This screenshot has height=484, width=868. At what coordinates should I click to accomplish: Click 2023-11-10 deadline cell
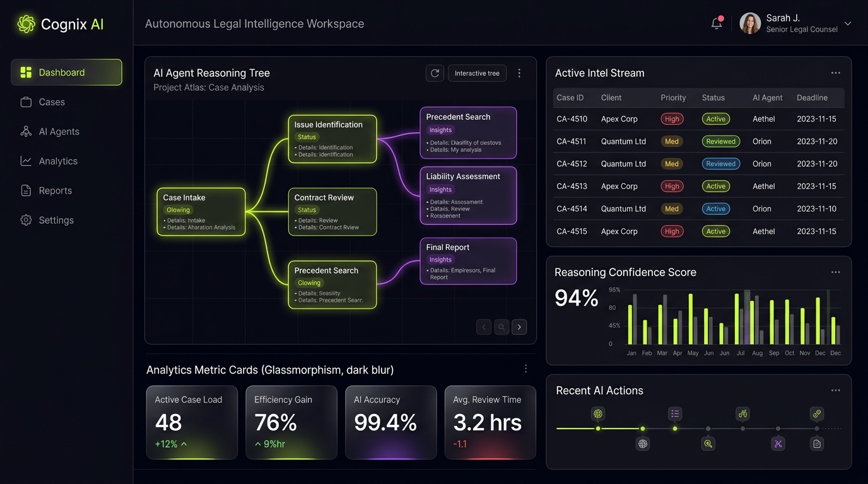(x=816, y=209)
